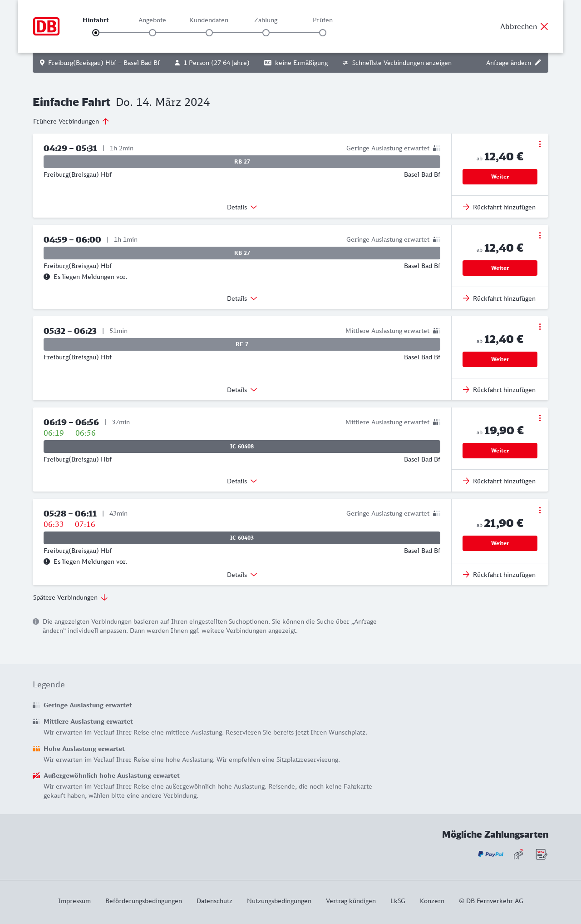The image size is (581, 924).
Task: Show Spätere Verbindungen
Action: point(70,597)
